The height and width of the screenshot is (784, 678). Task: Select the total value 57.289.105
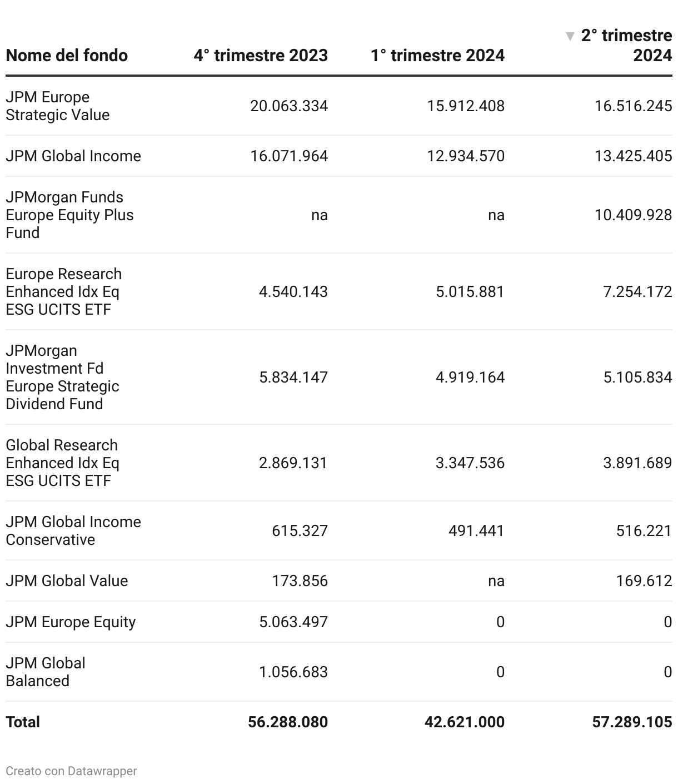[632, 722]
